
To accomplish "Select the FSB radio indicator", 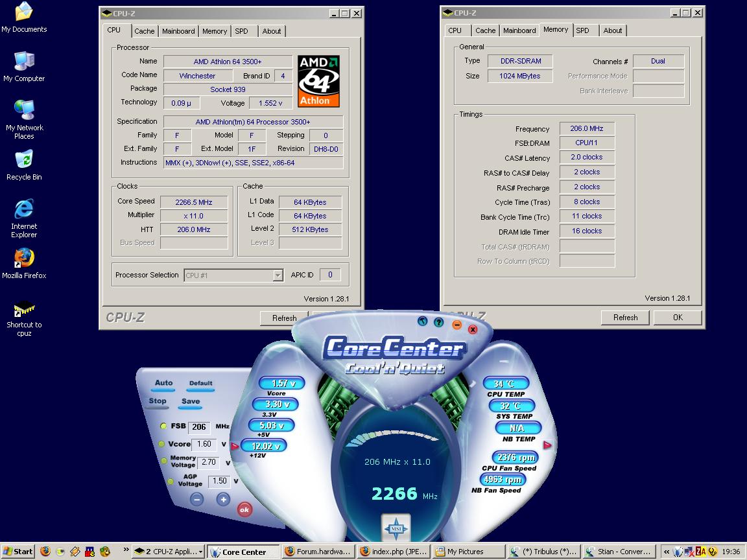I will [x=163, y=426].
